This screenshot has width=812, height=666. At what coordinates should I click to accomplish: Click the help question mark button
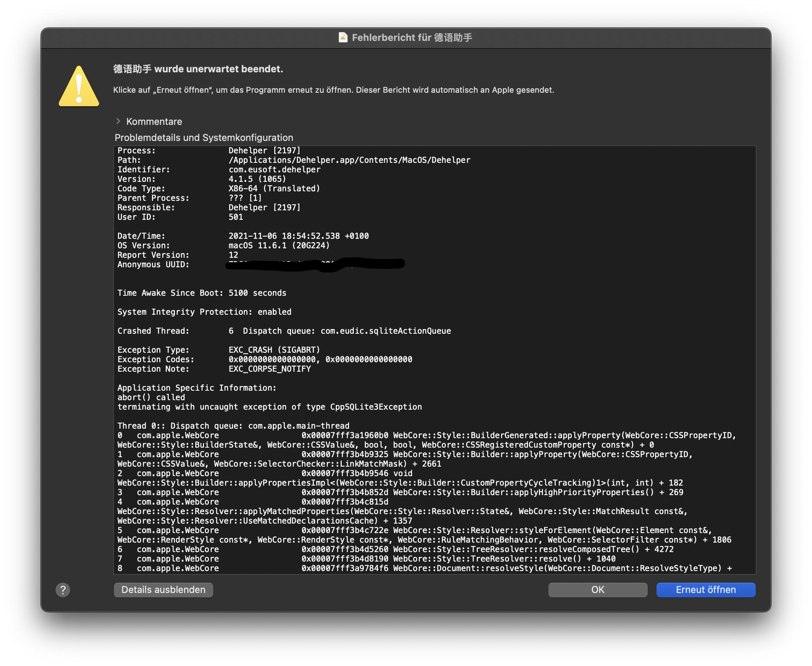point(63,590)
